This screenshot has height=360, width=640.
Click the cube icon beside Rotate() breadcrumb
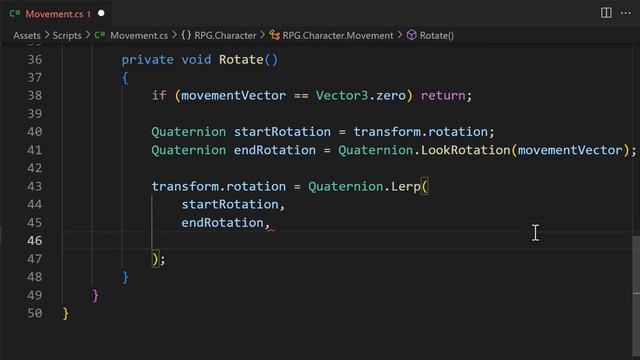[411, 36]
